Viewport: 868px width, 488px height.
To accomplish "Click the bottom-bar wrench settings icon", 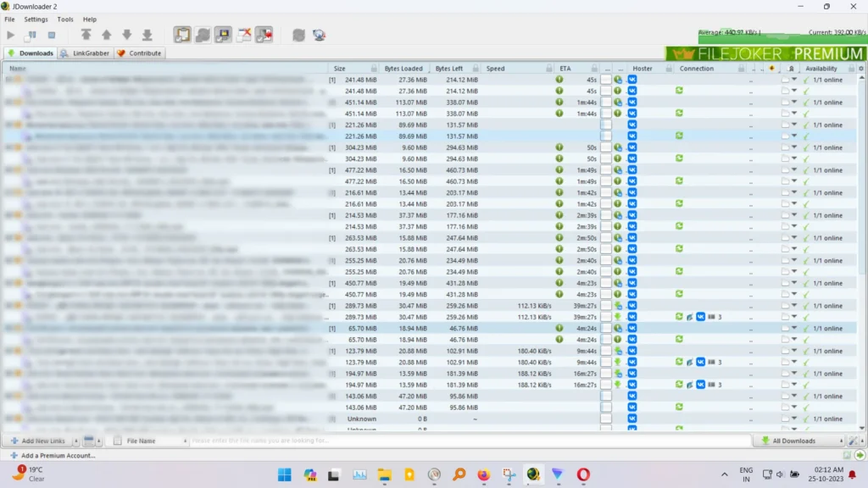I will click(854, 441).
